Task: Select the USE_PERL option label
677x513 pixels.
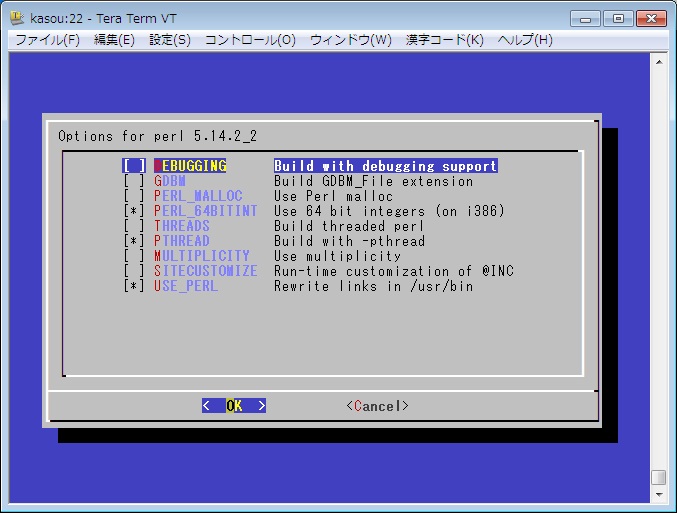Action: pos(186,286)
